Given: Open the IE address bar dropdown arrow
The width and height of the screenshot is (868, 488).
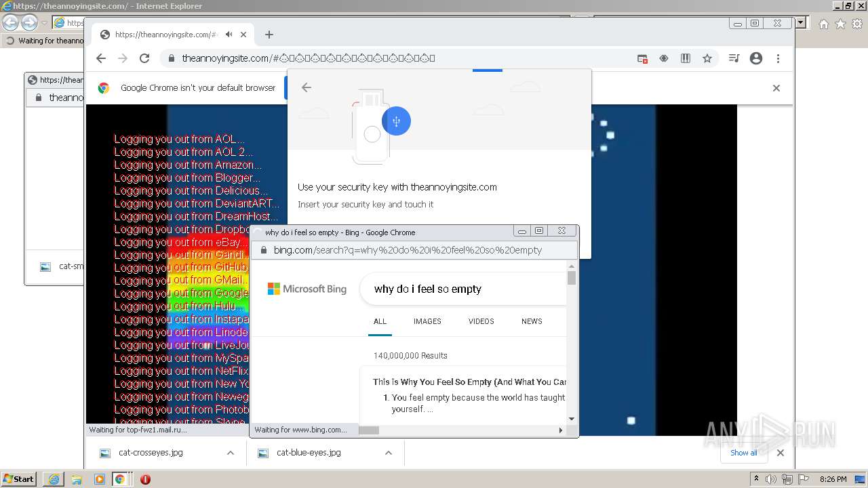Looking at the screenshot, I should 801,22.
